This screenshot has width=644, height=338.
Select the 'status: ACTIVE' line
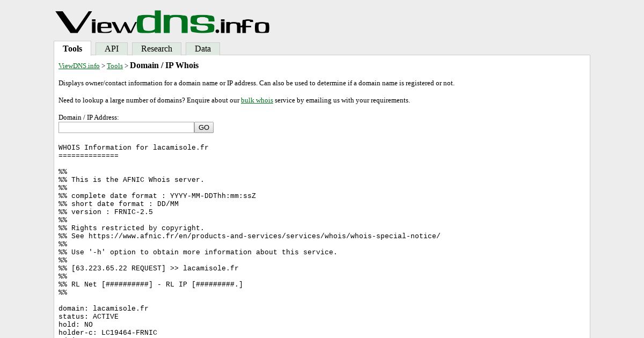(89, 317)
